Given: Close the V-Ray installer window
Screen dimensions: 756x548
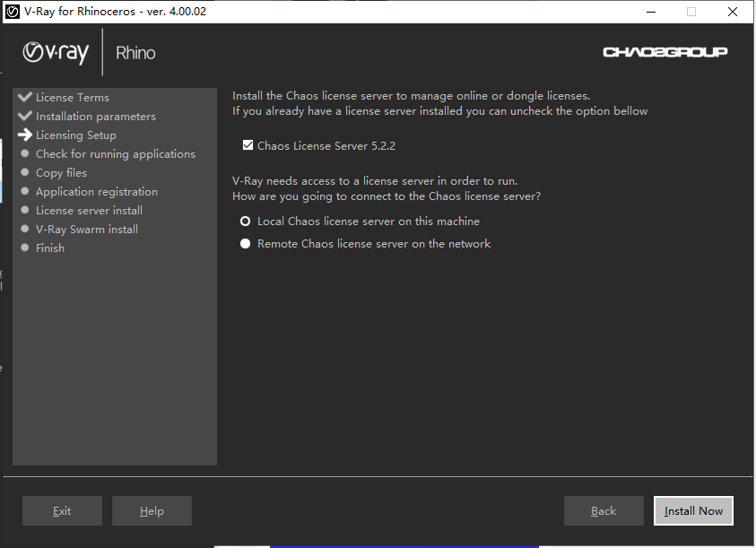Looking at the screenshot, I should click(733, 12).
